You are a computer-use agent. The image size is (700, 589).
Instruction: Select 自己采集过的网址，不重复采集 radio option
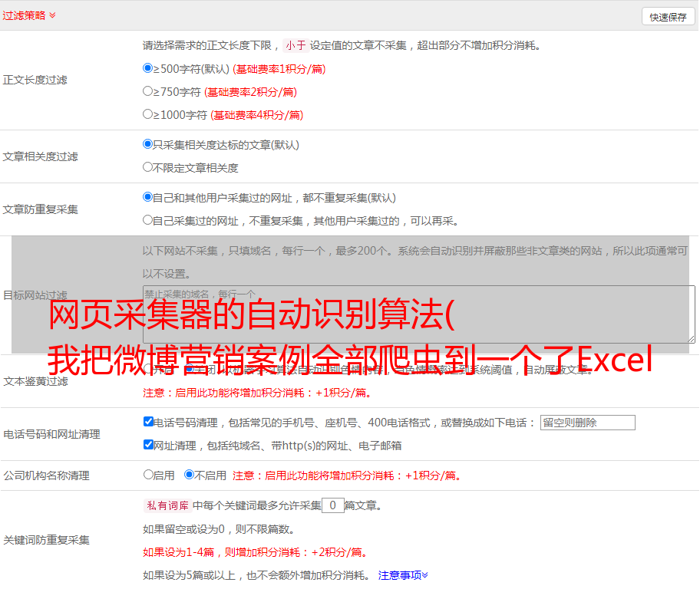[x=147, y=220]
